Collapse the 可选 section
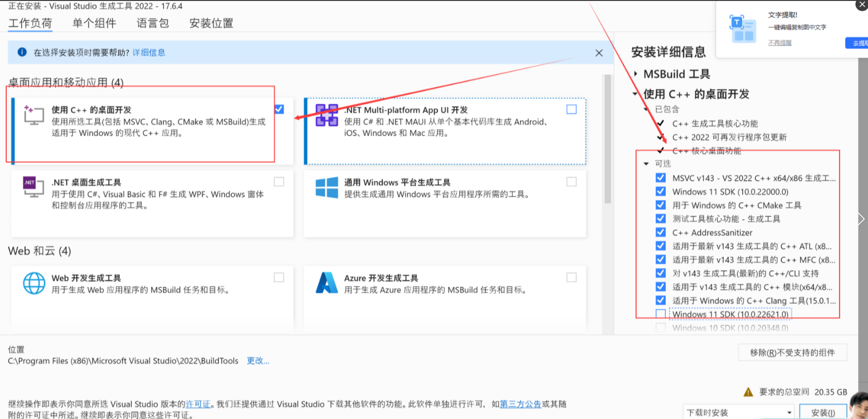 point(646,164)
